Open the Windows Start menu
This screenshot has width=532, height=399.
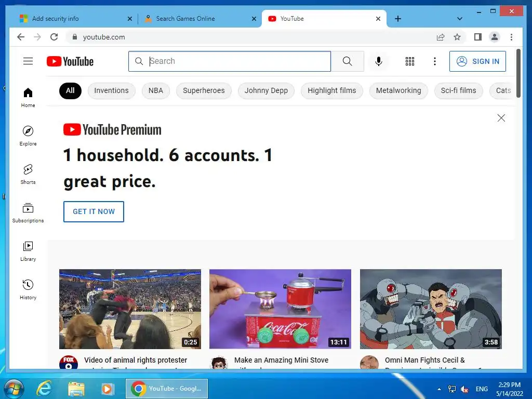[x=14, y=389]
